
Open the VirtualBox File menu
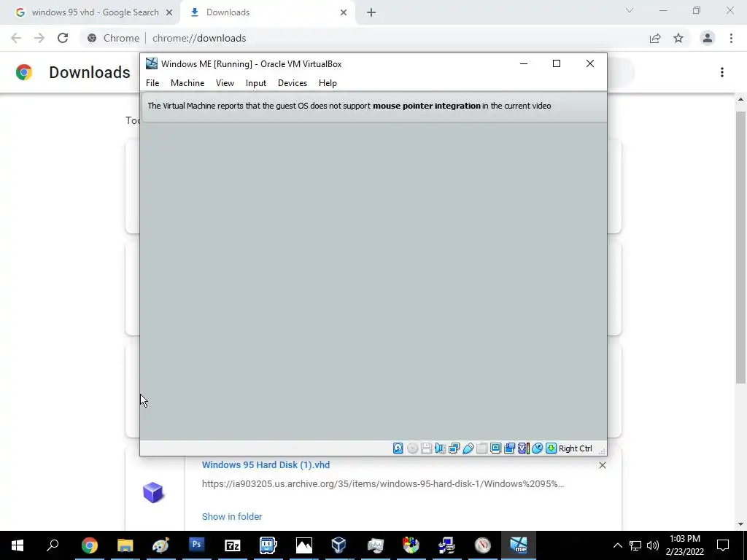click(152, 83)
